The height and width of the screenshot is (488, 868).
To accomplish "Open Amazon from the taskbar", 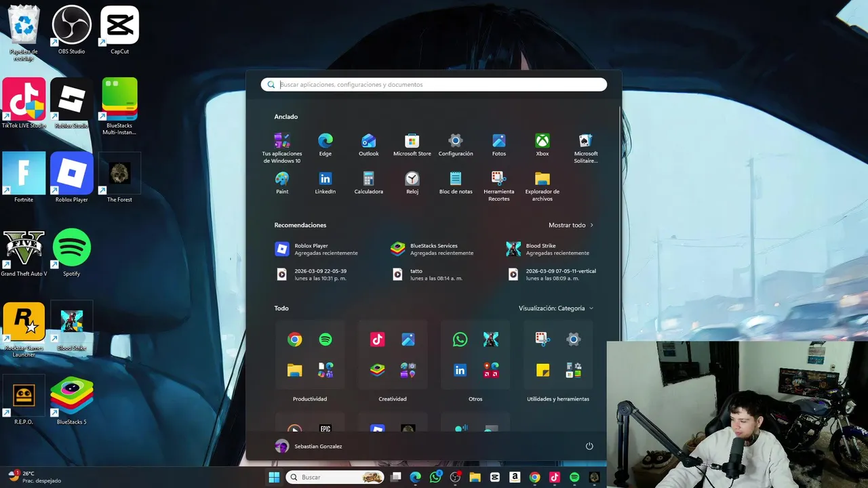I will click(x=515, y=477).
